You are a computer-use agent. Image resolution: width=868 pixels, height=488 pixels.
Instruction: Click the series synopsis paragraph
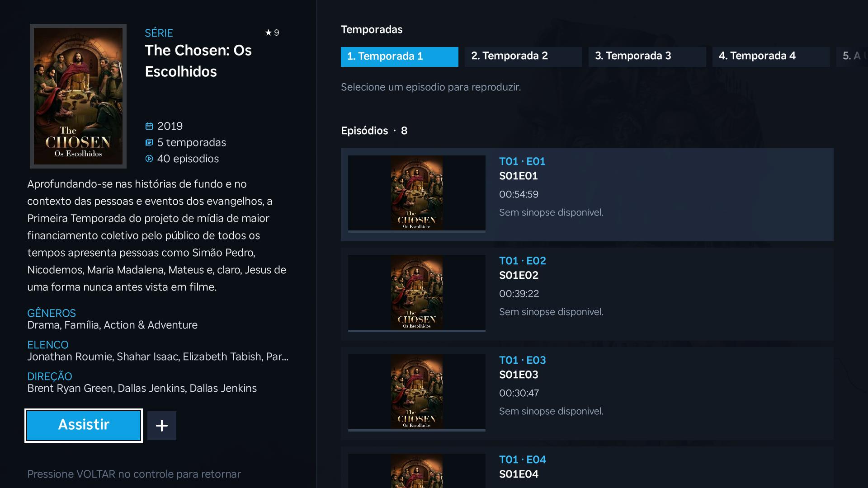click(x=157, y=235)
